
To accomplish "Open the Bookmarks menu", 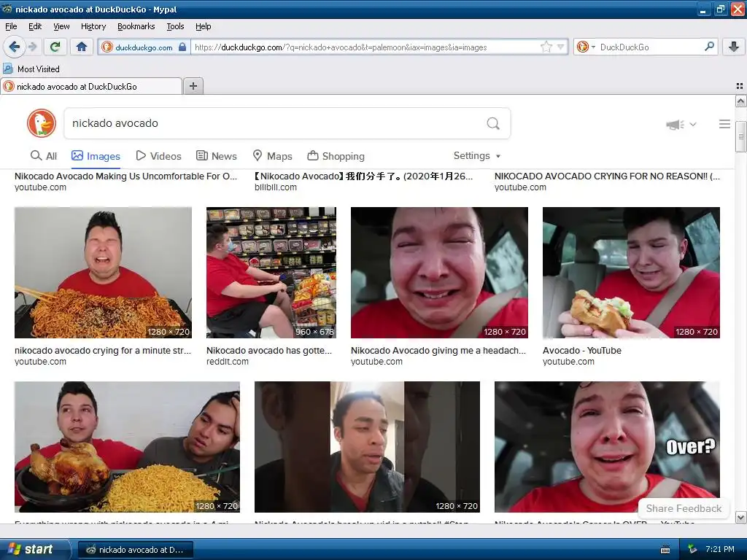I will coord(136,26).
